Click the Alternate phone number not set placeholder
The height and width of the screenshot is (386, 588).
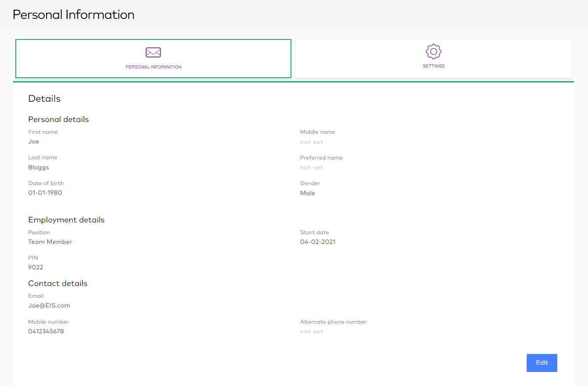point(312,332)
